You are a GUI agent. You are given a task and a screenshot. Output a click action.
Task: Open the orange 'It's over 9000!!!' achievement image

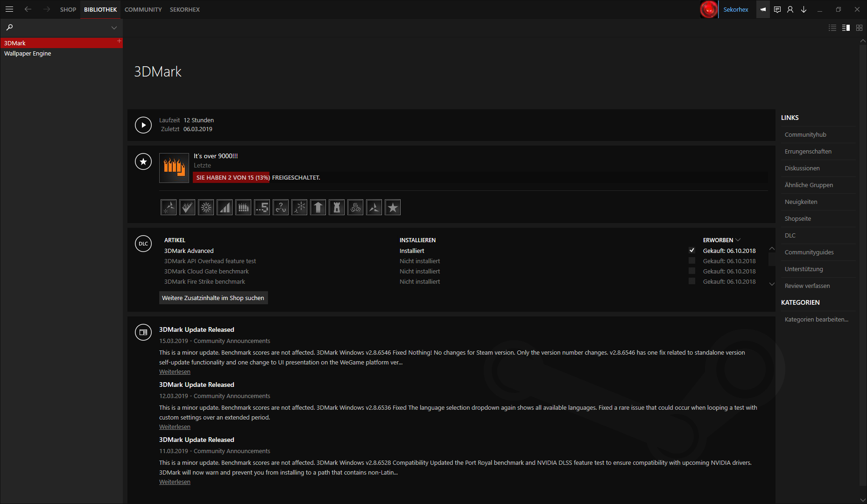pos(174,168)
